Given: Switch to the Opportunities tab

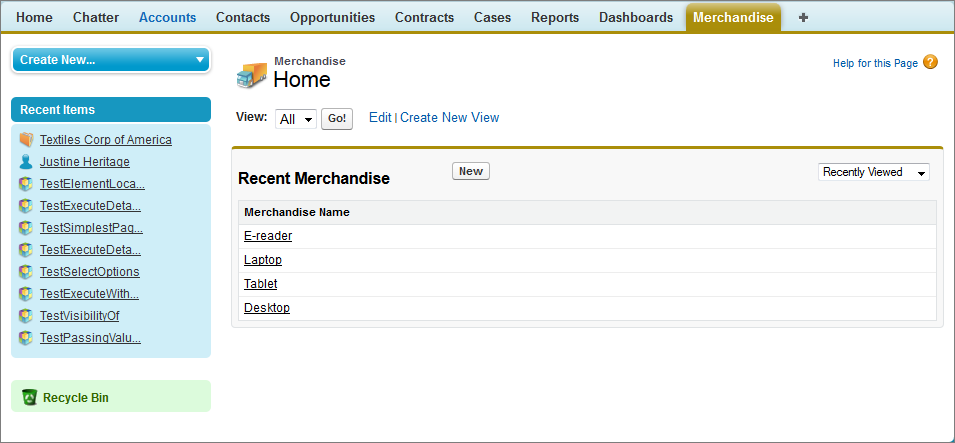Looking at the screenshot, I should [332, 17].
